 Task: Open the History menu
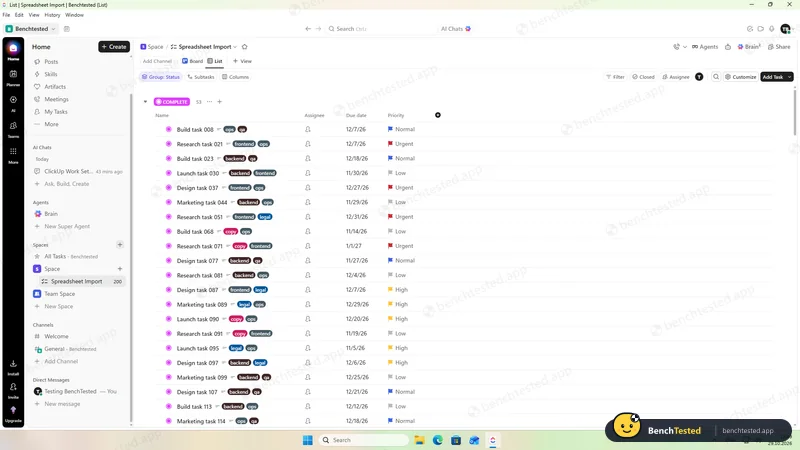[52, 15]
